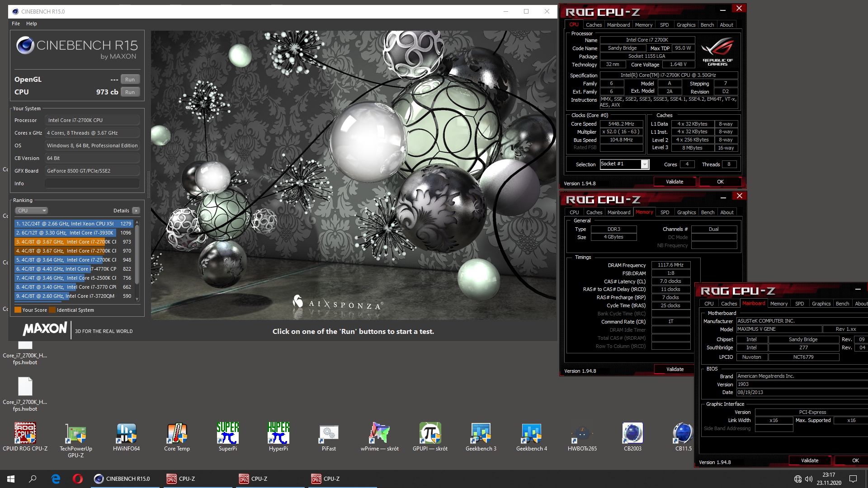Screen dimensions: 868x488
Task: Click DRAM Frequency value 1117.6 MHz
Action: tap(671, 265)
